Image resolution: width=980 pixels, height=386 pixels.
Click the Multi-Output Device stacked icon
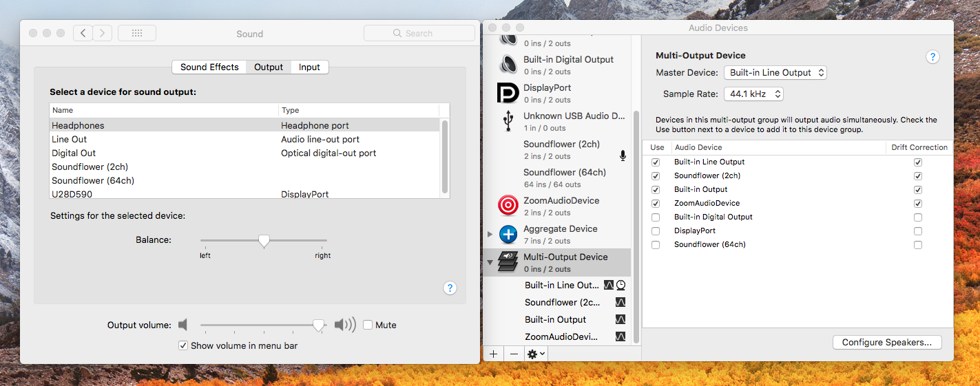(x=508, y=262)
